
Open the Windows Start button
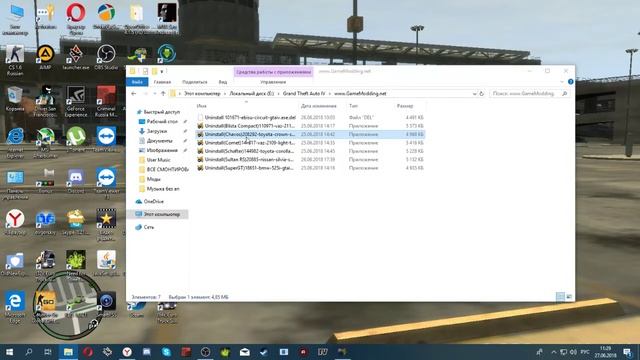[x=9, y=352]
